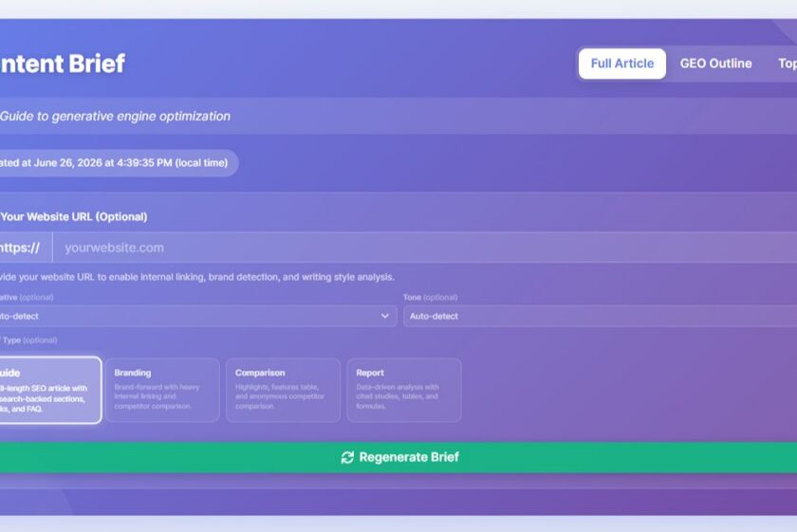The width and height of the screenshot is (797, 532).
Task: Click the internal linking helper text
Action: [196, 278]
